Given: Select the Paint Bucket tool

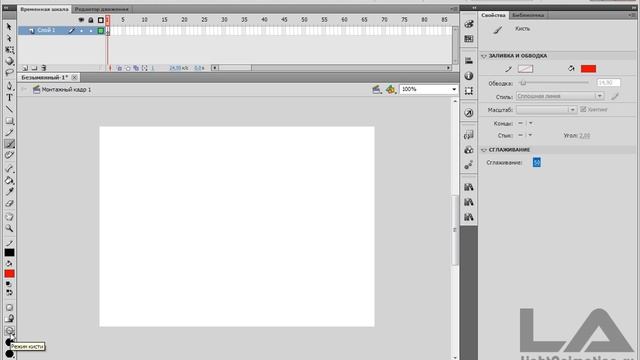Looking at the screenshot, I should click(x=9, y=180).
